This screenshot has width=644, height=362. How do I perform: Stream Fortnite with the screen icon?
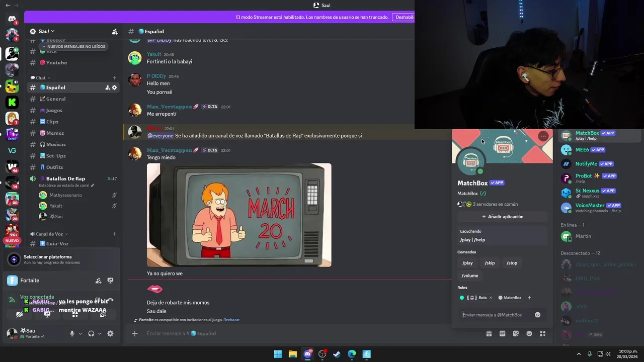click(110, 281)
